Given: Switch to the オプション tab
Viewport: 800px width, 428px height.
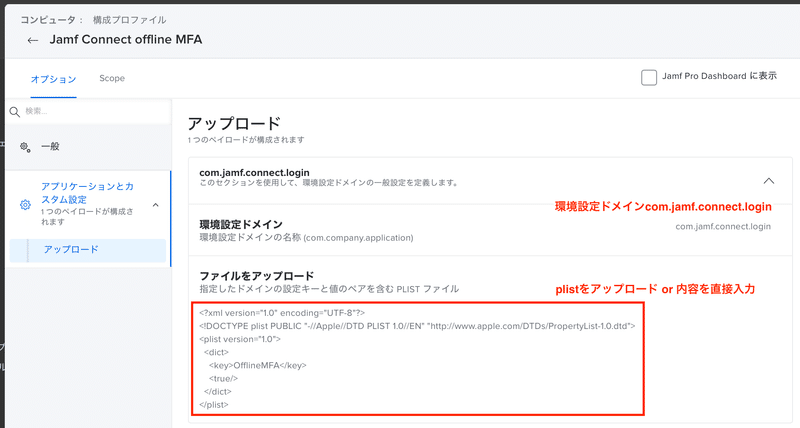Looking at the screenshot, I should tap(54, 79).
